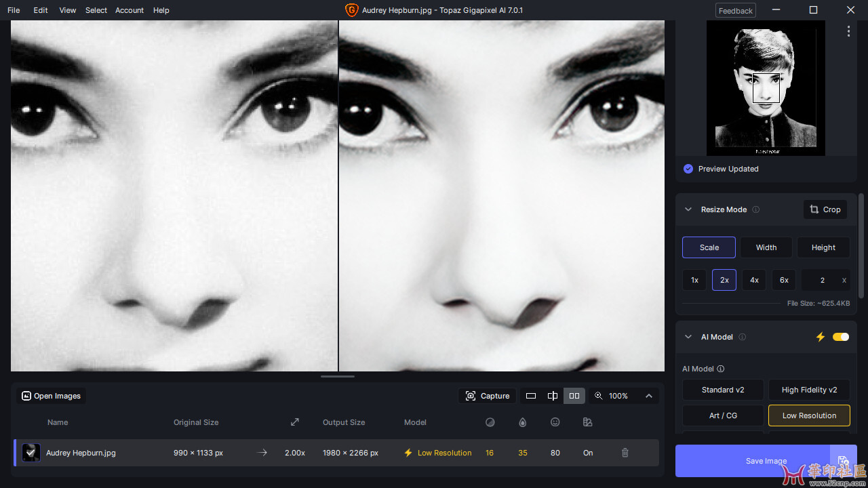Click the scale arrows column header icon
The width and height of the screenshot is (868, 488).
pyautogui.click(x=295, y=422)
